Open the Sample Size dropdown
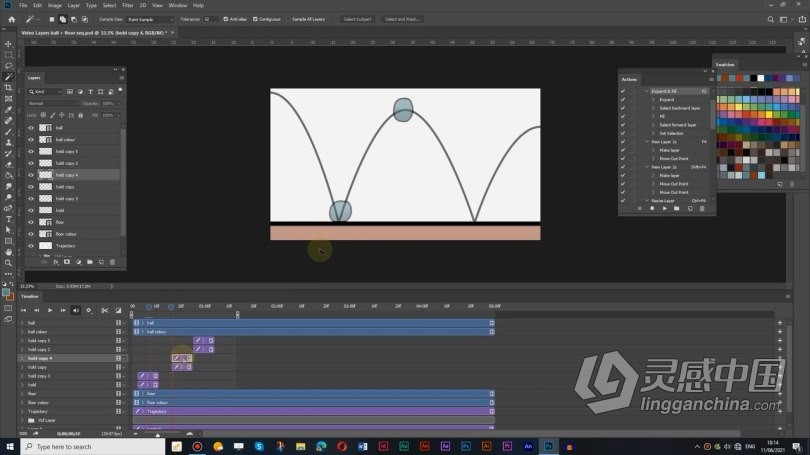Viewport: 810px width, 455px height. (150, 20)
